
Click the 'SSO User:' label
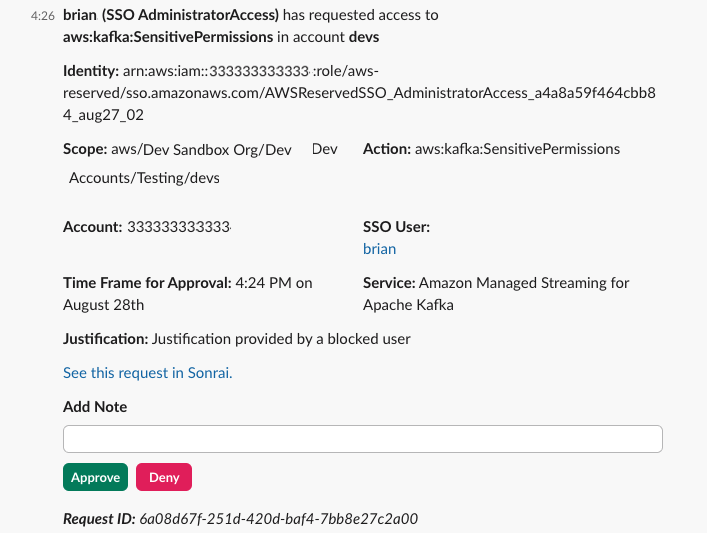tap(396, 227)
